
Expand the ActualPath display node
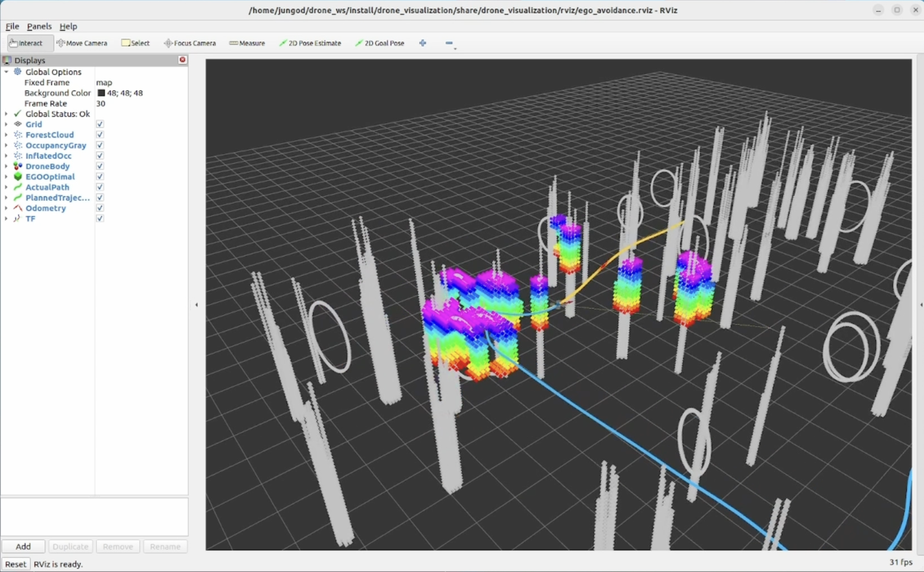tap(6, 187)
